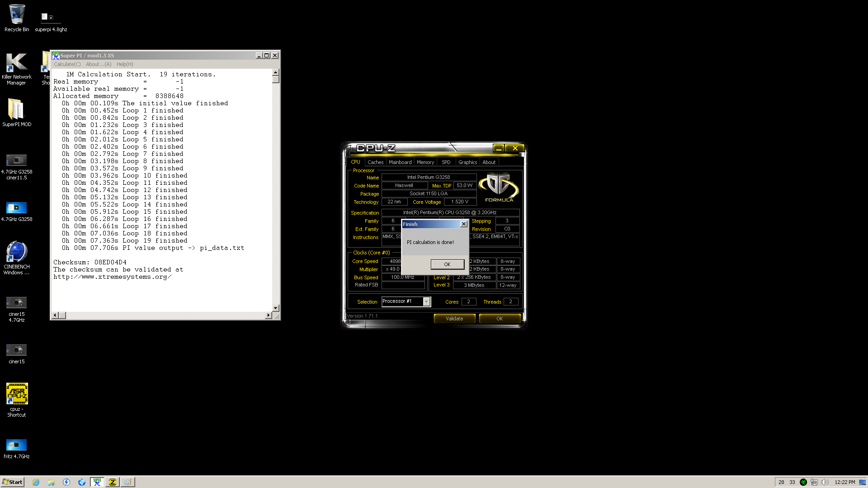The width and height of the screenshot is (868, 488).
Task: Click the Level 3 cache value 3 MBytes
Action: (474, 285)
